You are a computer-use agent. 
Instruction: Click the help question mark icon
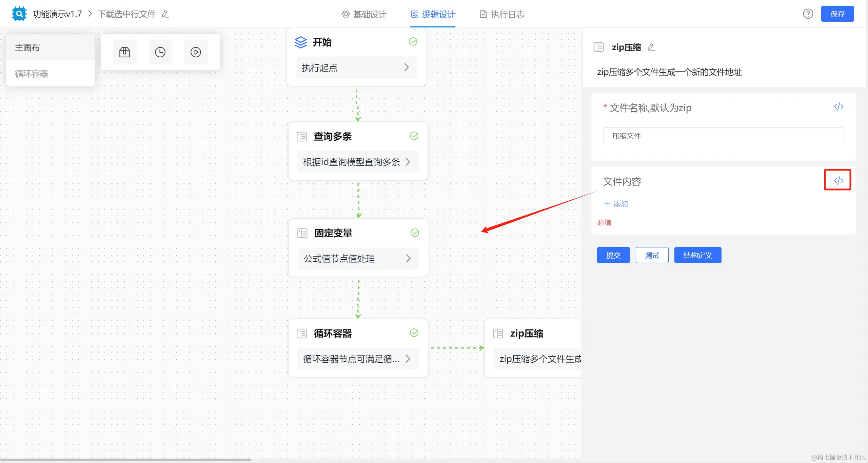point(808,14)
